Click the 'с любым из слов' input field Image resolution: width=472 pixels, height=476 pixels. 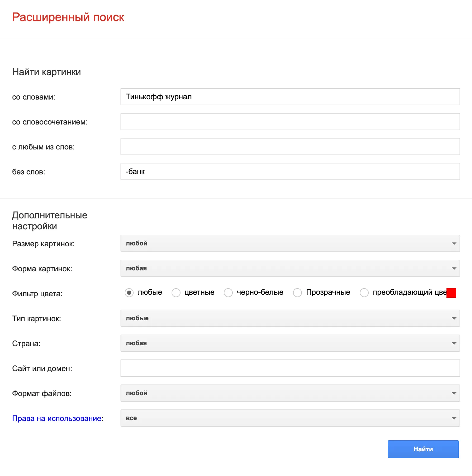pos(290,146)
